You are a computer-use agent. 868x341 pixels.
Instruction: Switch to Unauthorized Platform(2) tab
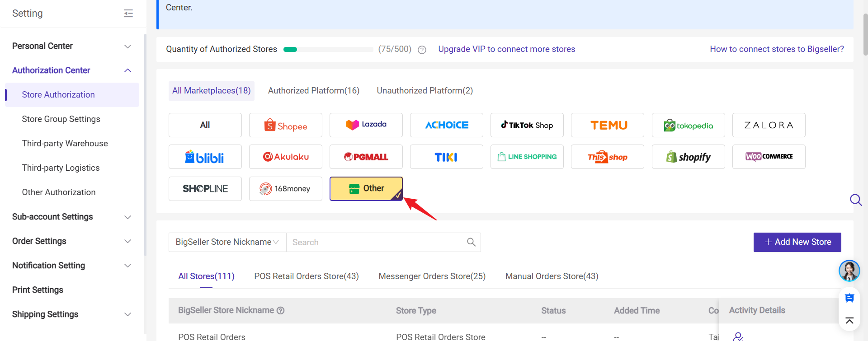pyautogui.click(x=425, y=91)
